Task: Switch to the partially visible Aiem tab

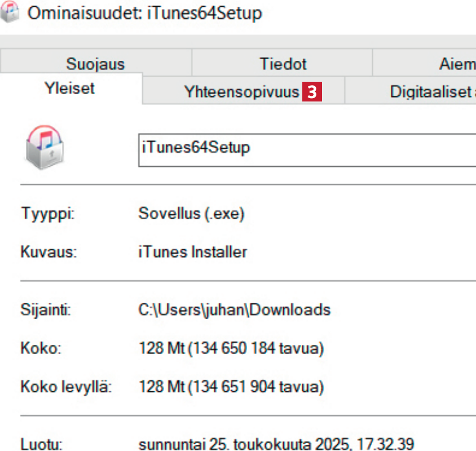Action: 457,64
